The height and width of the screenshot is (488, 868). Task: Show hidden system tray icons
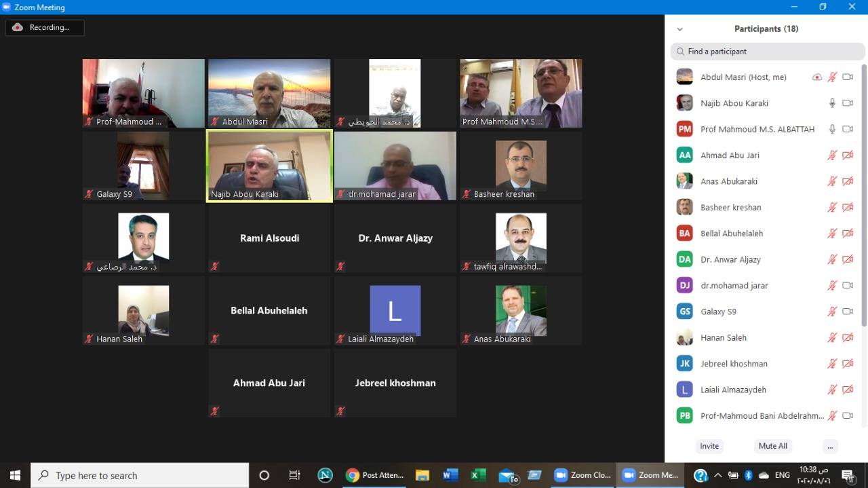pos(717,475)
